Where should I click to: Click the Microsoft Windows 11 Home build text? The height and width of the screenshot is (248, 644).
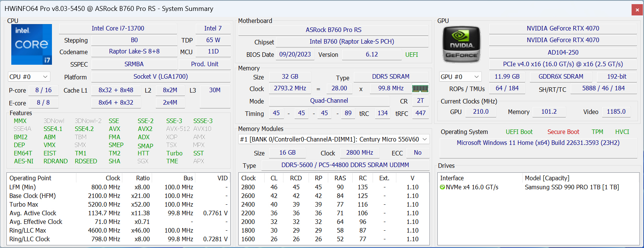click(538, 143)
